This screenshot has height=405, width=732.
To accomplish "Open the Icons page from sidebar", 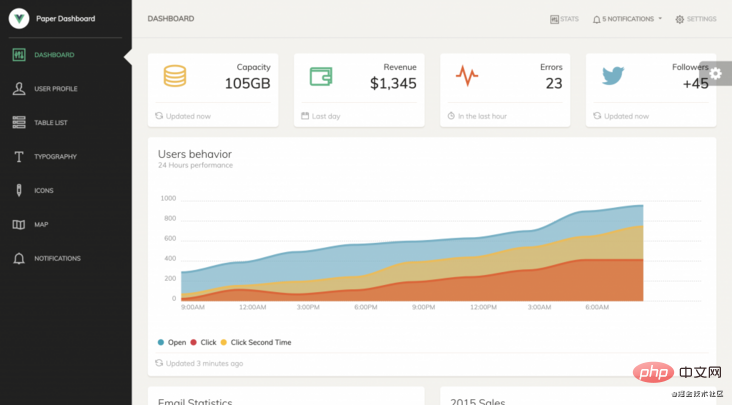I will tap(43, 190).
